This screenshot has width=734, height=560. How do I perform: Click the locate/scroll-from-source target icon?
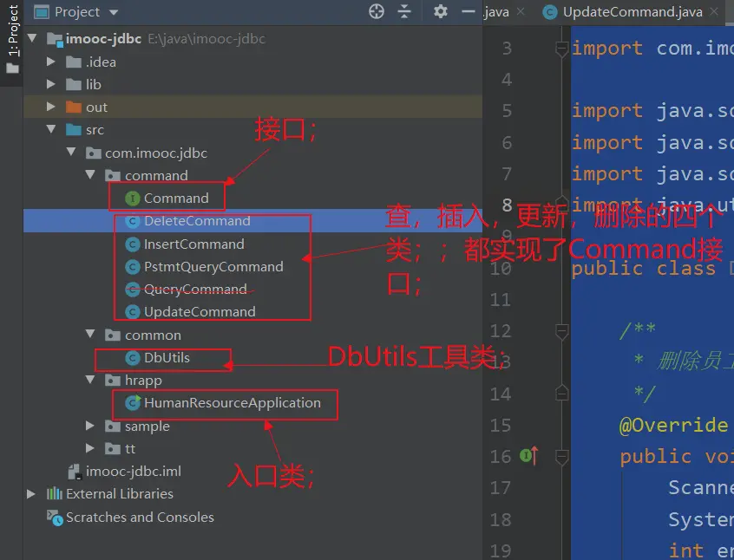pyautogui.click(x=377, y=12)
